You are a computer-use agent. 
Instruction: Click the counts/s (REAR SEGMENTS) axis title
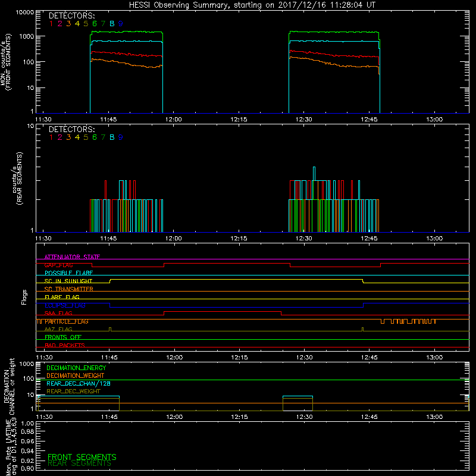(x=17, y=178)
